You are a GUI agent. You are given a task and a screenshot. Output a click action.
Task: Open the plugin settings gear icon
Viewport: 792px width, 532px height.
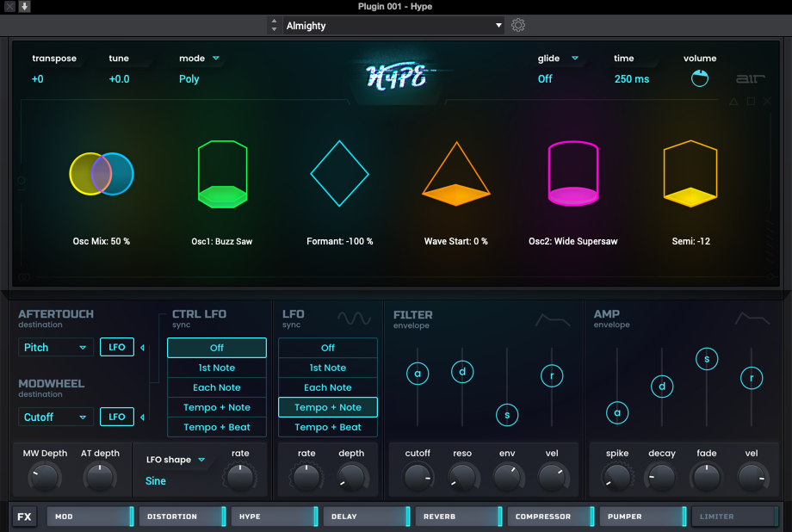[517, 25]
